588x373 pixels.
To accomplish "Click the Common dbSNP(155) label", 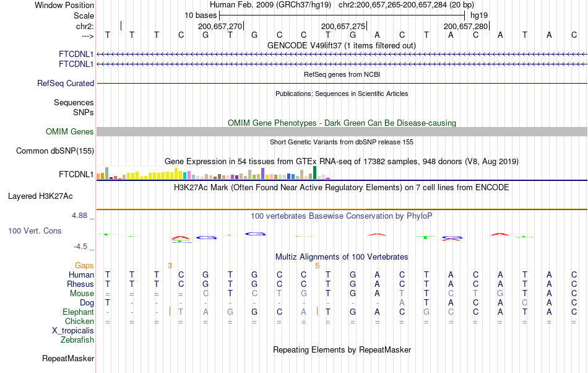I will [55, 151].
